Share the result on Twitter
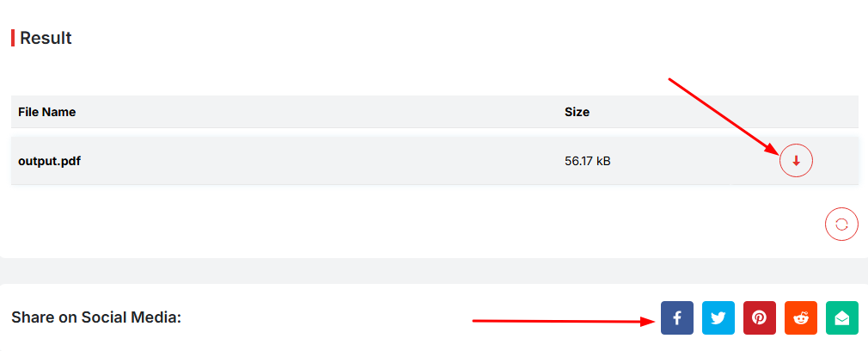 [x=718, y=318]
